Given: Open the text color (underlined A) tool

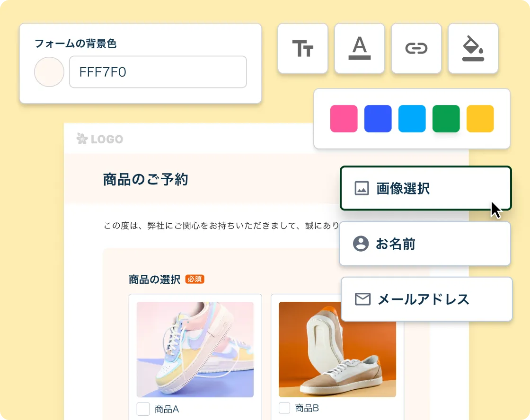Looking at the screenshot, I should point(360,48).
